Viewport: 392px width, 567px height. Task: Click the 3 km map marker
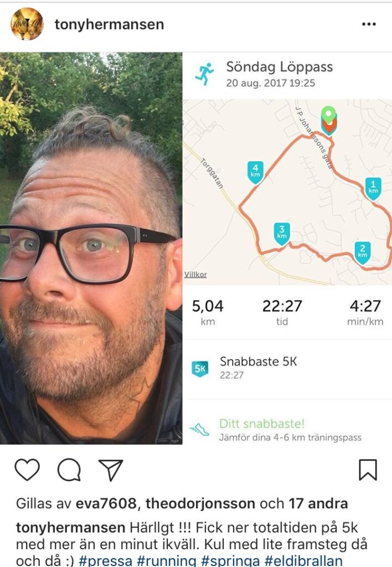point(282,233)
